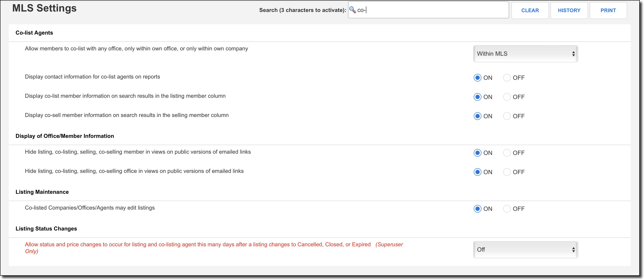Viewport: 644px width, 280px height.
Task: Click the MLS settings search field
Action: [x=428, y=10]
